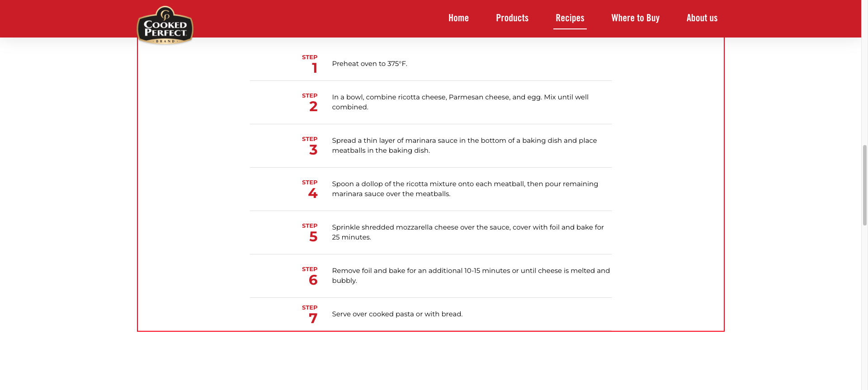The height and width of the screenshot is (390, 868).
Task: Click the red Step 7 number
Action: 313,319
